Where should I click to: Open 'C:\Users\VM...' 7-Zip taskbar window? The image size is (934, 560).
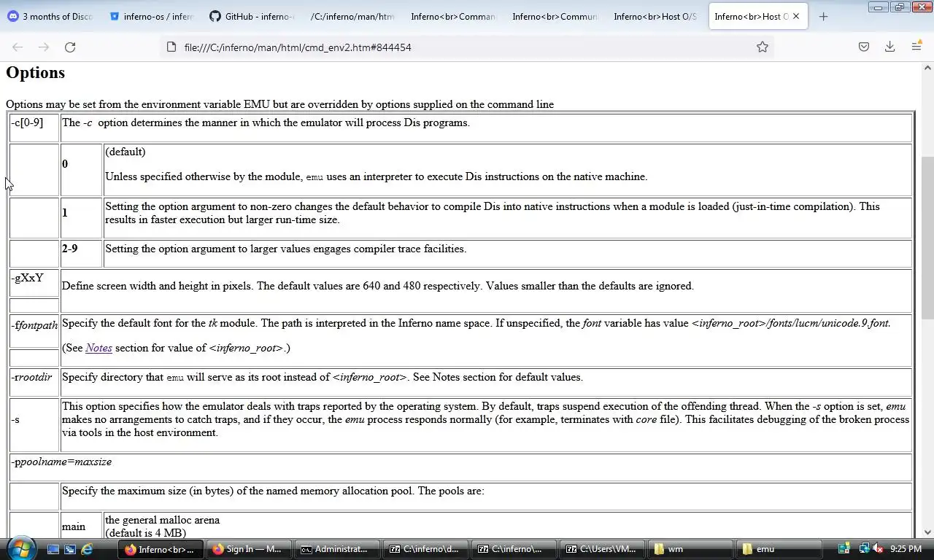click(602, 549)
